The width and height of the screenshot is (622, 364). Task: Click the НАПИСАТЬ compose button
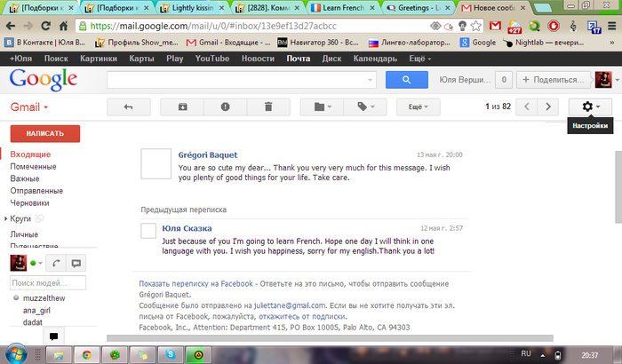[x=44, y=134]
